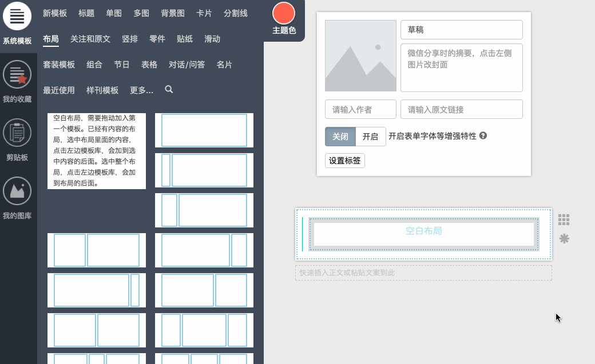Screen dimensions: 595x364
Task: Open 节日 holiday tab
Action: [x=122, y=65]
